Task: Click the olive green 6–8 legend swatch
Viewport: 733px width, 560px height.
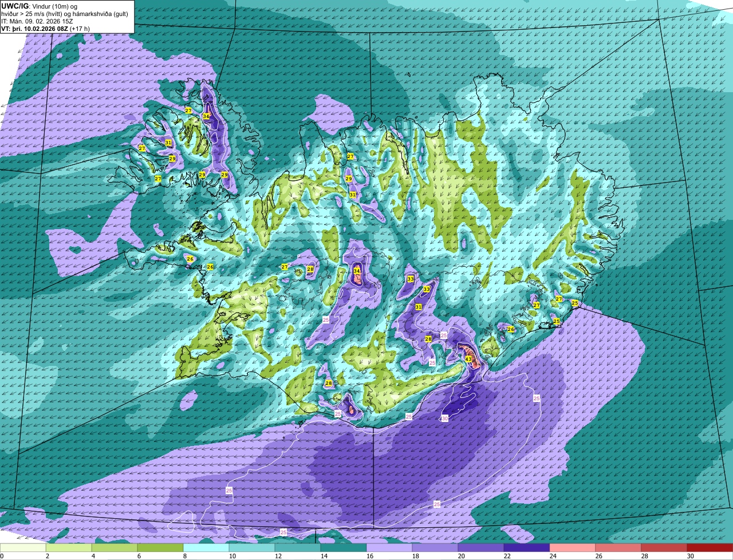Action: coord(160,548)
